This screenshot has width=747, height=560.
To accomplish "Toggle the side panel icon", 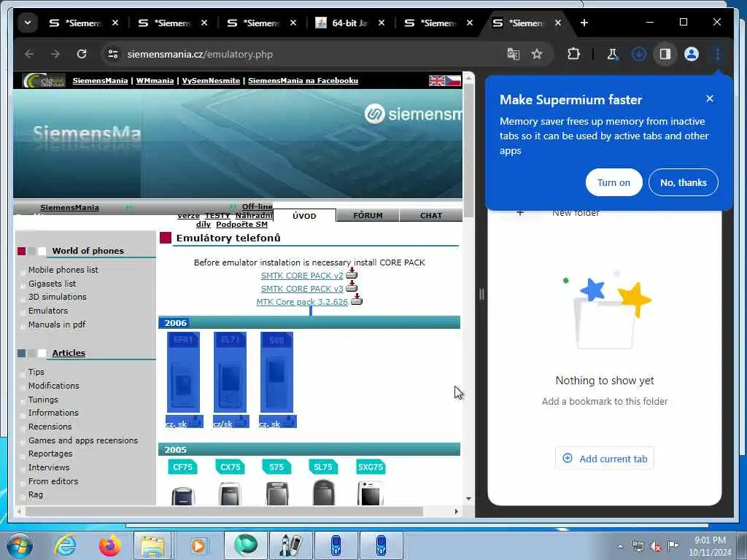I will tap(665, 54).
